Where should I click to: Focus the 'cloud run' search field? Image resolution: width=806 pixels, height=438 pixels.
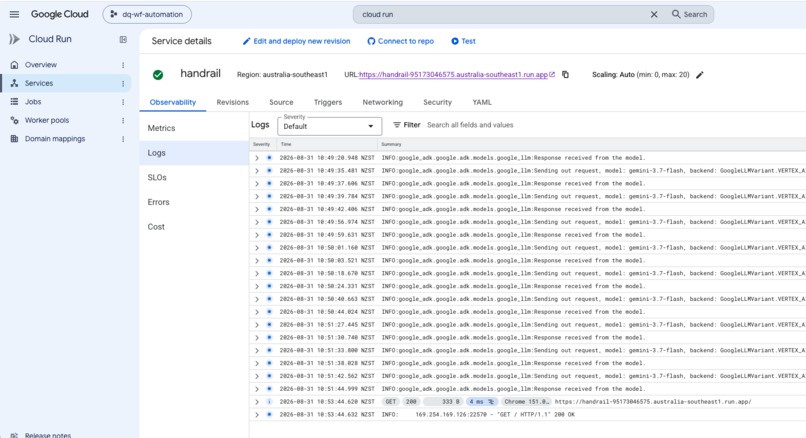pyautogui.click(x=501, y=14)
